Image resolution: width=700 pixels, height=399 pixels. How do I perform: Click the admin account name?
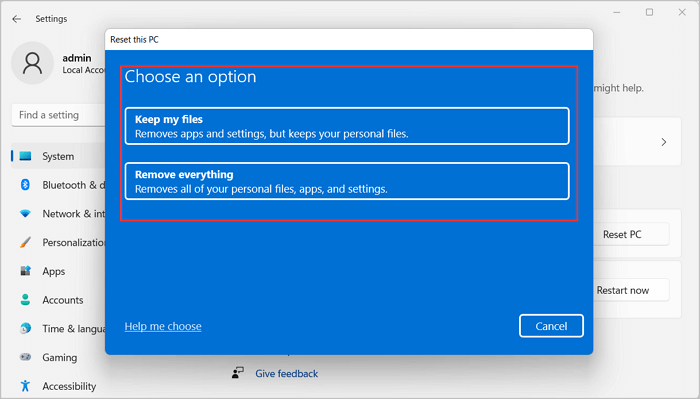pos(77,58)
